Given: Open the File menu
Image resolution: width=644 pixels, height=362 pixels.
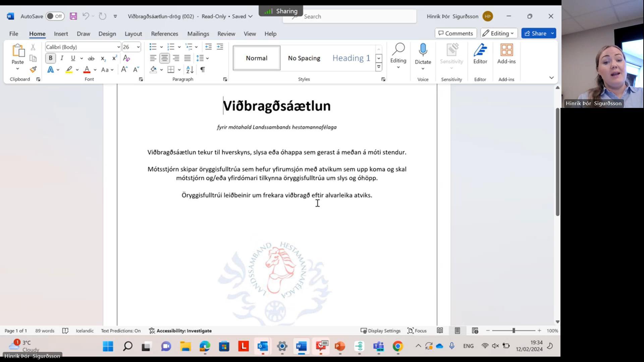Looking at the screenshot, I should tap(14, 34).
